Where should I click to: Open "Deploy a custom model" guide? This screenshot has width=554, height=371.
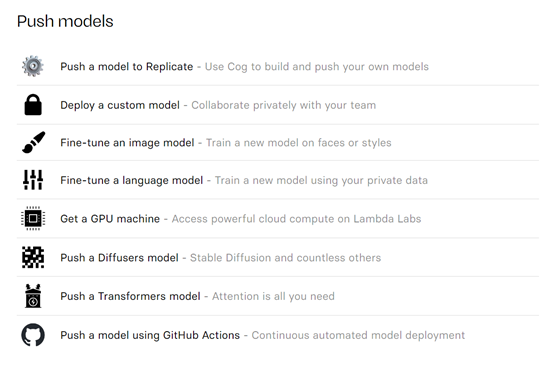point(120,105)
